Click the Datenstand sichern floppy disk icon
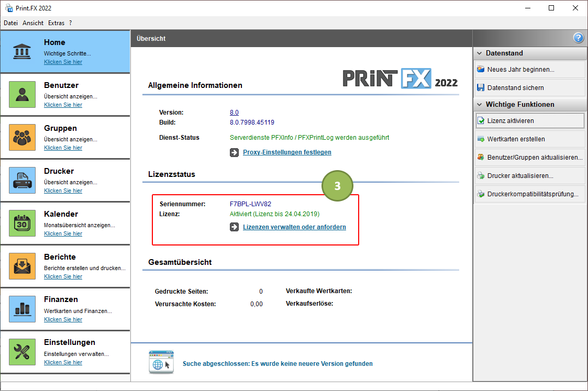Screen dimensions: 588x391 pos(481,88)
